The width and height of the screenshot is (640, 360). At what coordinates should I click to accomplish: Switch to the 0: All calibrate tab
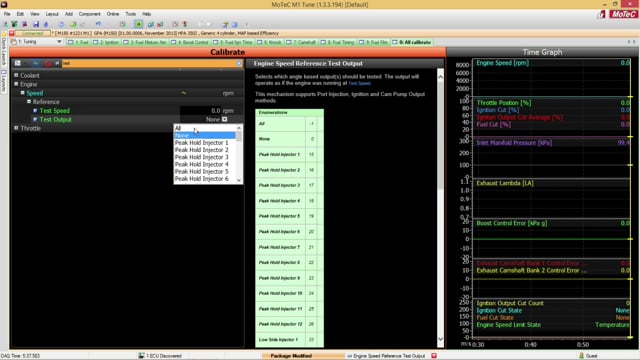411,42
